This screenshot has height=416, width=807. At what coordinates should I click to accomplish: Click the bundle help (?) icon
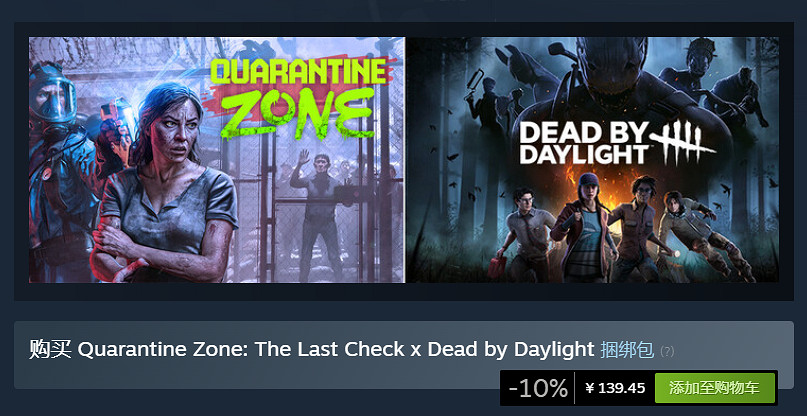(x=667, y=352)
